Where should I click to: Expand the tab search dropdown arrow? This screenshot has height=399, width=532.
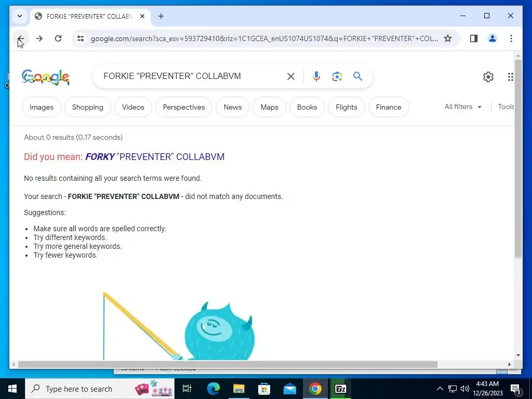pos(20,16)
